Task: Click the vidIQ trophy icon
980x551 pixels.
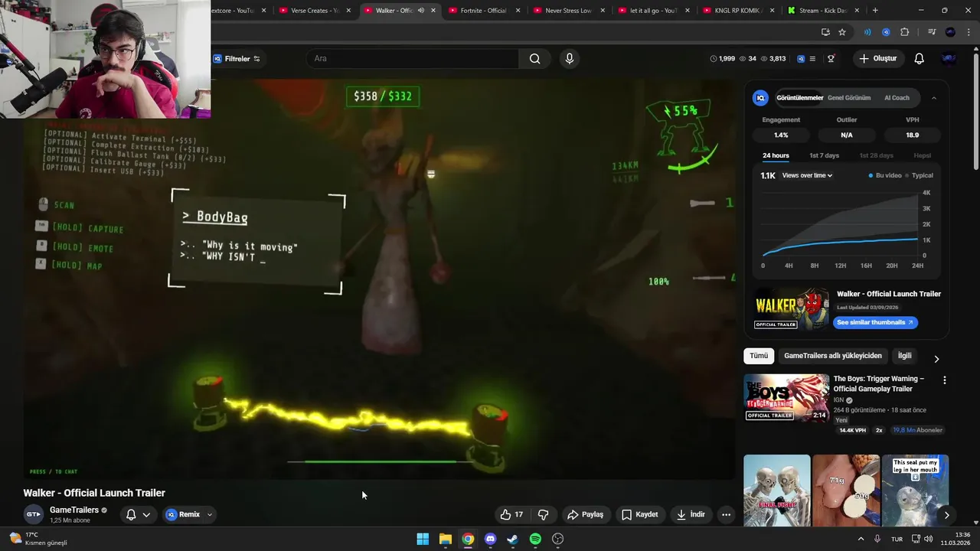Action: pos(831,58)
